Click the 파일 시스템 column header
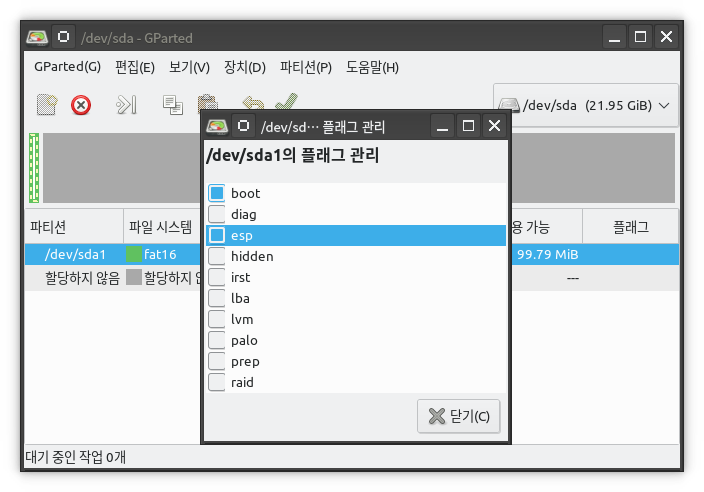The width and height of the screenshot is (704, 492). point(162,227)
